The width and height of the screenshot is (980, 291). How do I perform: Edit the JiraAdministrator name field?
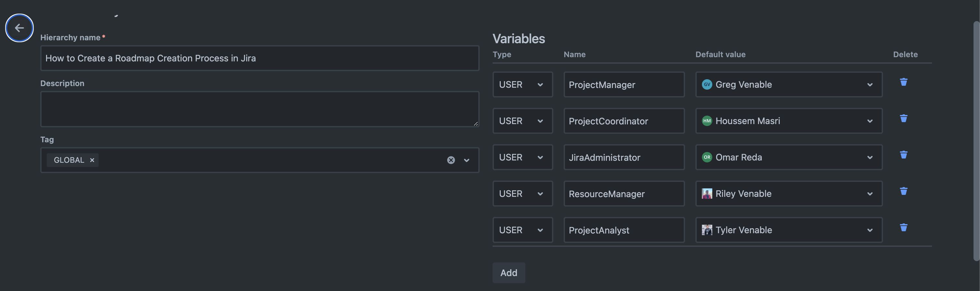tap(623, 157)
